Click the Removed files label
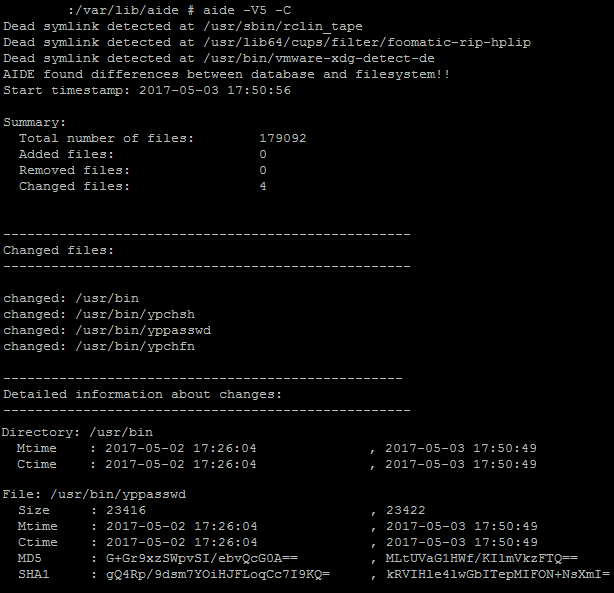614x593 pixels. point(74,170)
